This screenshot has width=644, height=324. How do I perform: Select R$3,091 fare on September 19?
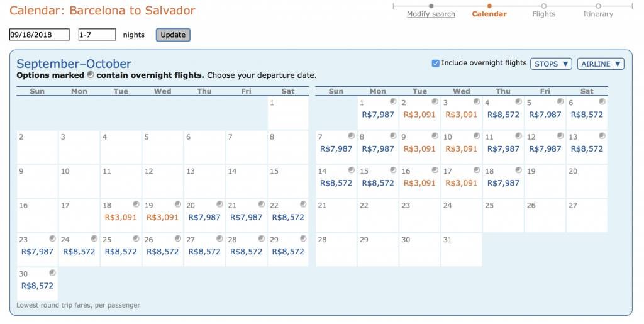[x=162, y=217]
